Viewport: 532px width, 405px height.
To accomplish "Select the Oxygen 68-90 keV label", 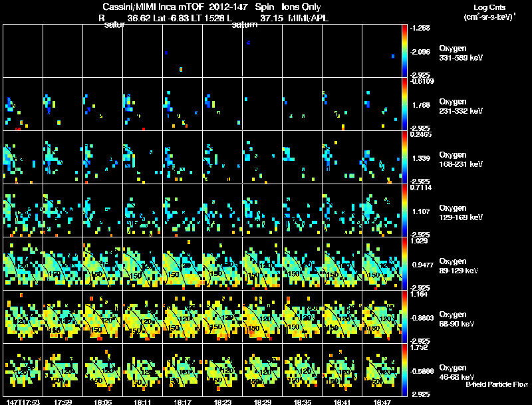I will point(457,319).
